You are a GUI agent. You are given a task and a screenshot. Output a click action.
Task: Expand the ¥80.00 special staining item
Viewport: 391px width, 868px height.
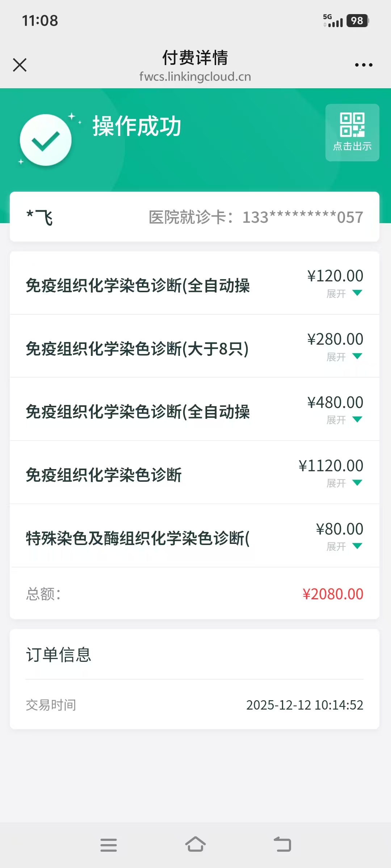coord(344,546)
